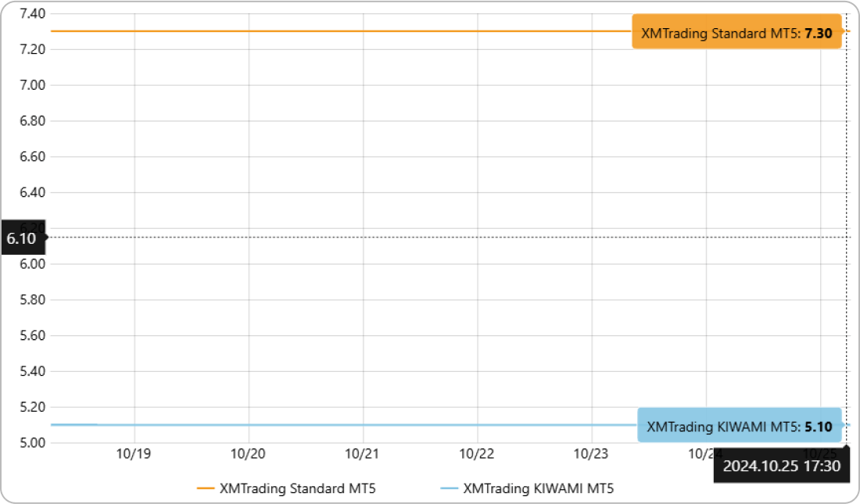Click the 10/19 date axis label
Screen dimensions: 860x504
click(x=134, y=454)
